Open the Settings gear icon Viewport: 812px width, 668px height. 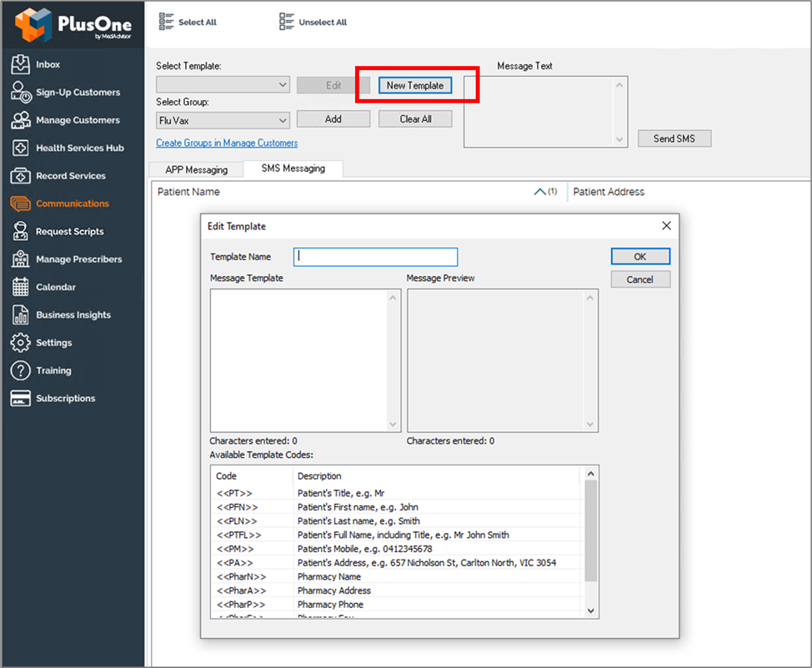[x=20, y=343]
